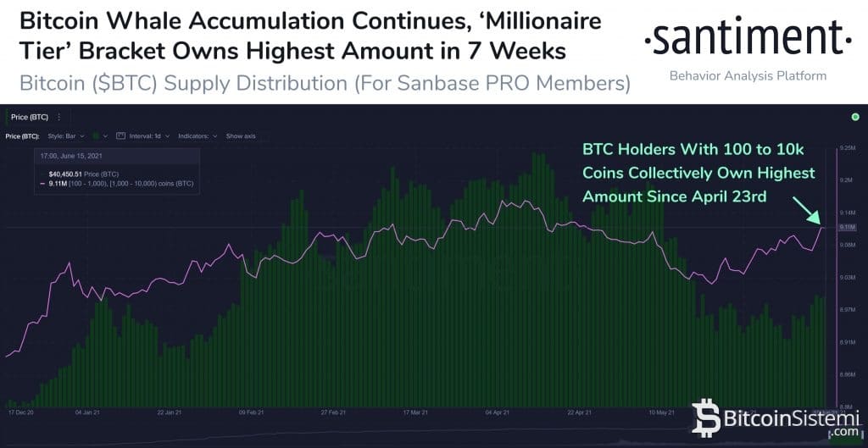868x448 pixels.
Task: Click the 17 Dec 20 date marker
Action: [19, 412]
